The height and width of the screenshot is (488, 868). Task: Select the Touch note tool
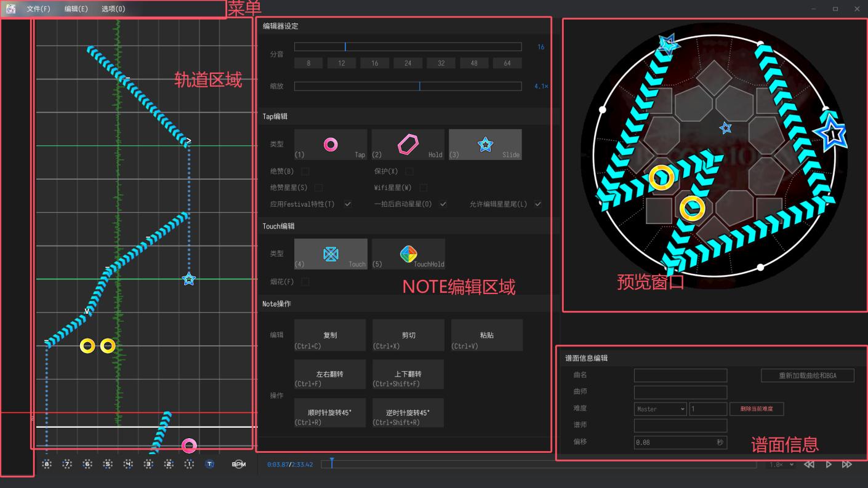330,254
